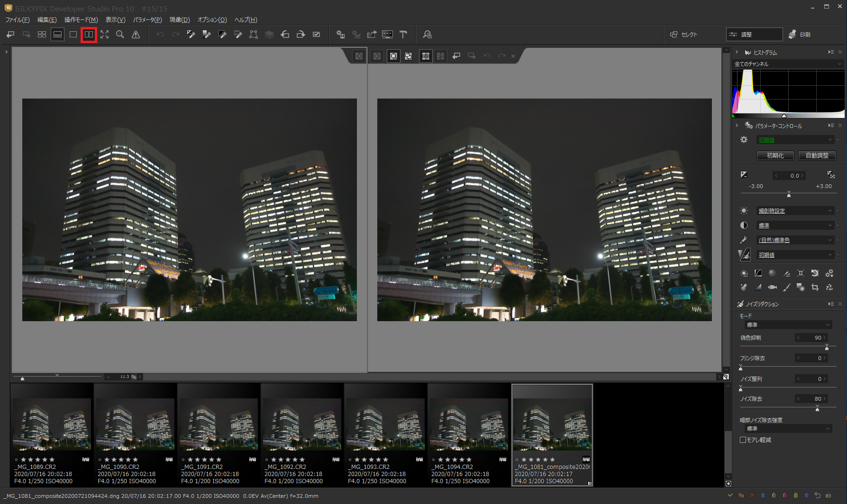This screenshot has height=504, width=847.
Task: Show highlight and shadow warning
Action: [x=136, y=35]
